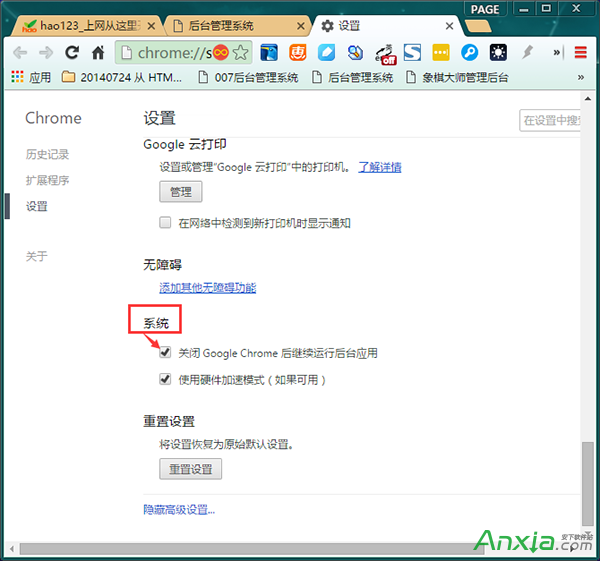Click 隐藏高级设置 link

click(x=179, y=510)
